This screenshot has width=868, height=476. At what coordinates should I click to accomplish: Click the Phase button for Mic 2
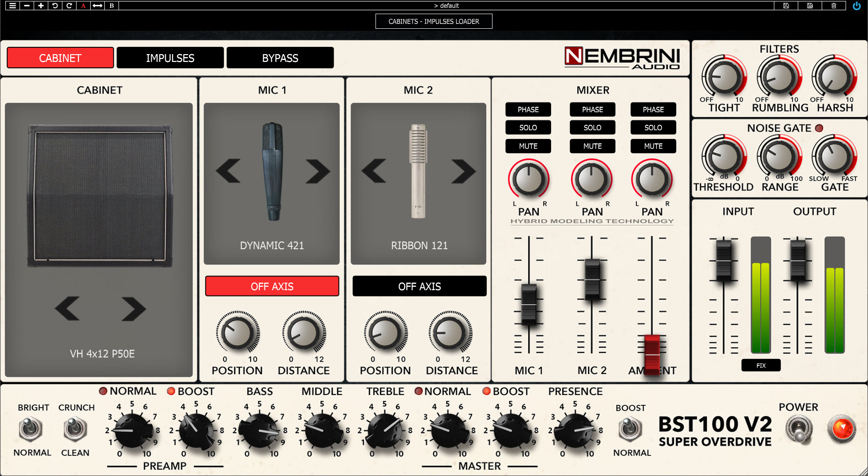click(x=592, y=110)
